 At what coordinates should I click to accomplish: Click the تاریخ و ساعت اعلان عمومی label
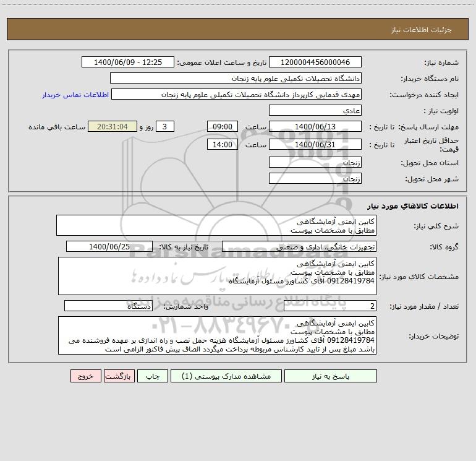[x=222, y=62]
